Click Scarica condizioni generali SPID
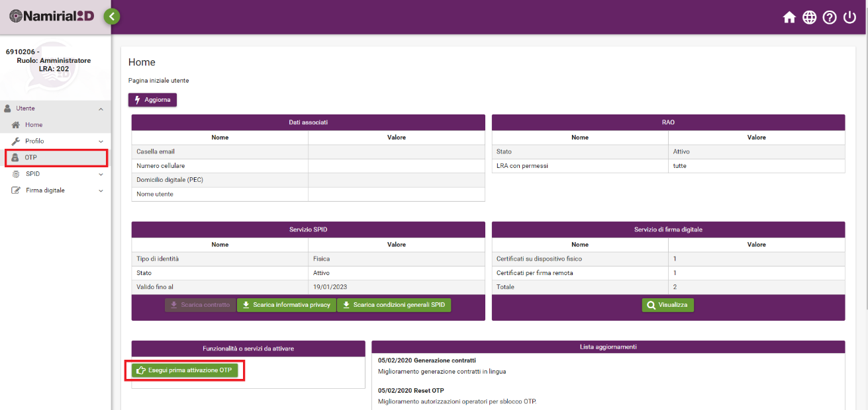The height and width of the screenshot is (410, 868). pyautogui.click(x=394, y=305)
